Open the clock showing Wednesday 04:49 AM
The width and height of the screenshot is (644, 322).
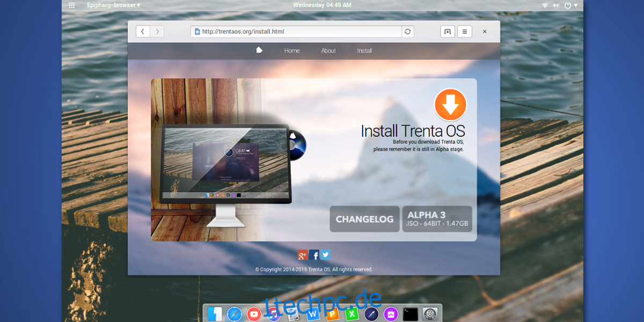coord(323,5)
